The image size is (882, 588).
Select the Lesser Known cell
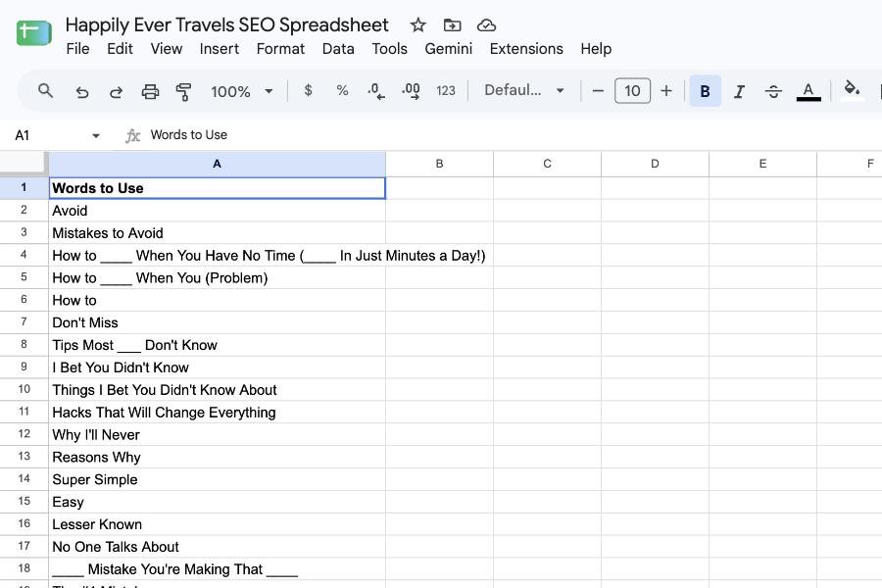point(218,524)
